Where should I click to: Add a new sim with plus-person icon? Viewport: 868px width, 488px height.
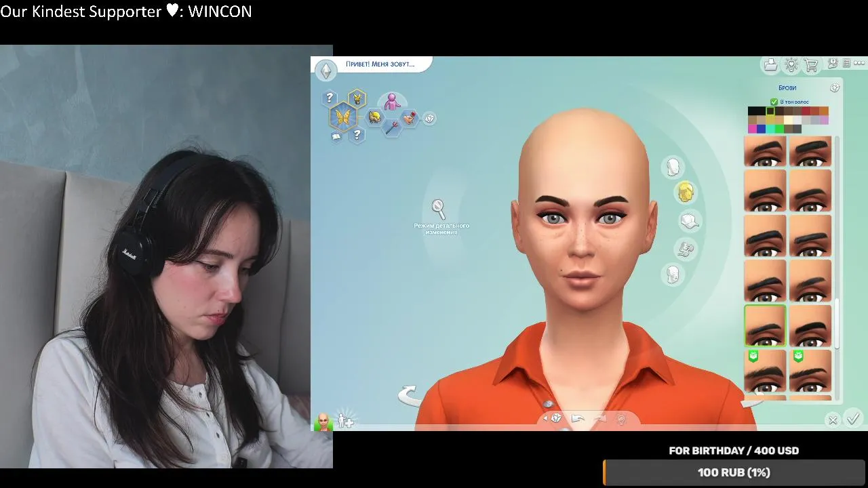[x=346, y=420]
